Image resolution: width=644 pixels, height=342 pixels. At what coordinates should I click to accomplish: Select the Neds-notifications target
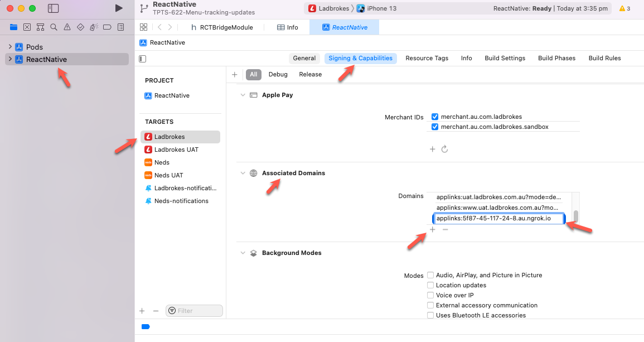click(180, 201)
